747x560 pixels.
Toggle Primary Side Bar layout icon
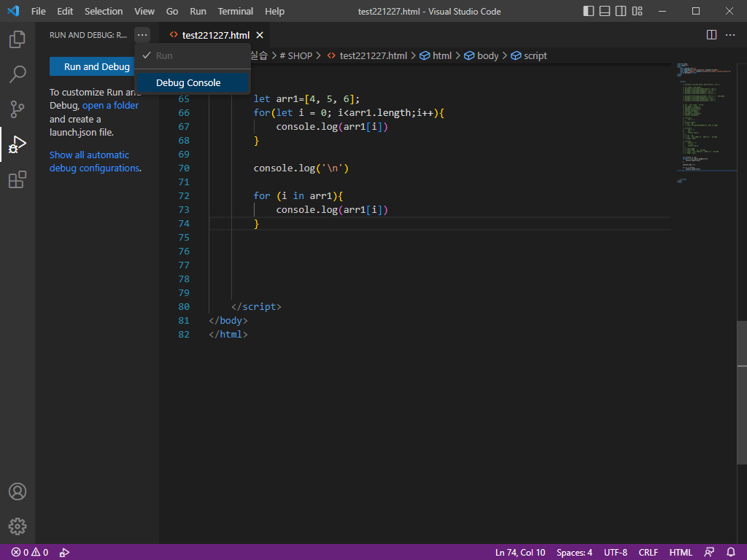(x=589, y=11)
